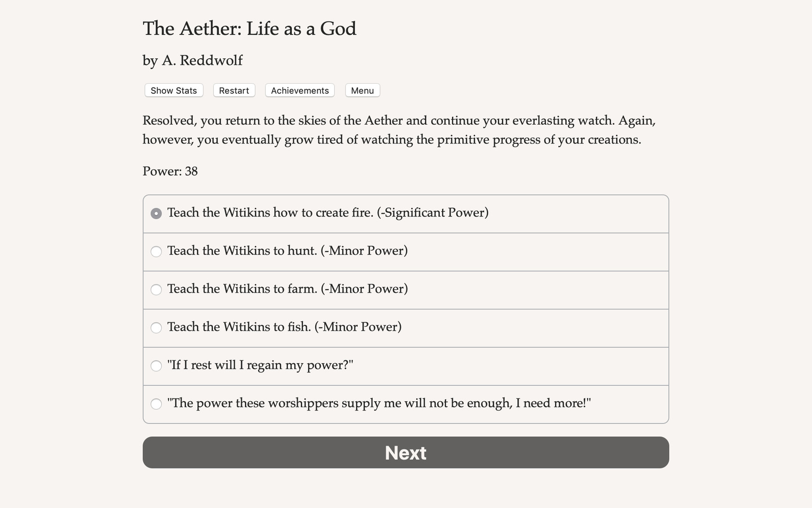Select the farming choice circle

[x=156, y=290]
